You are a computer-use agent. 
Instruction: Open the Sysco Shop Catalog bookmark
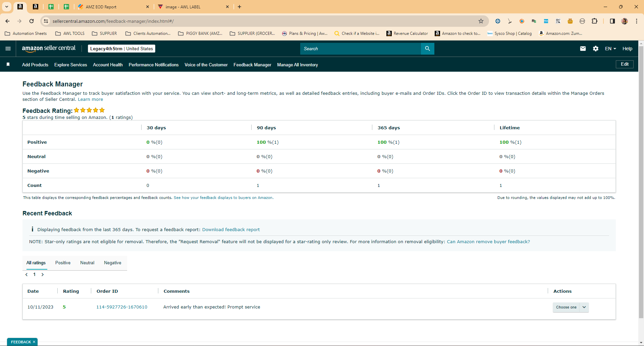pos(509,33)
